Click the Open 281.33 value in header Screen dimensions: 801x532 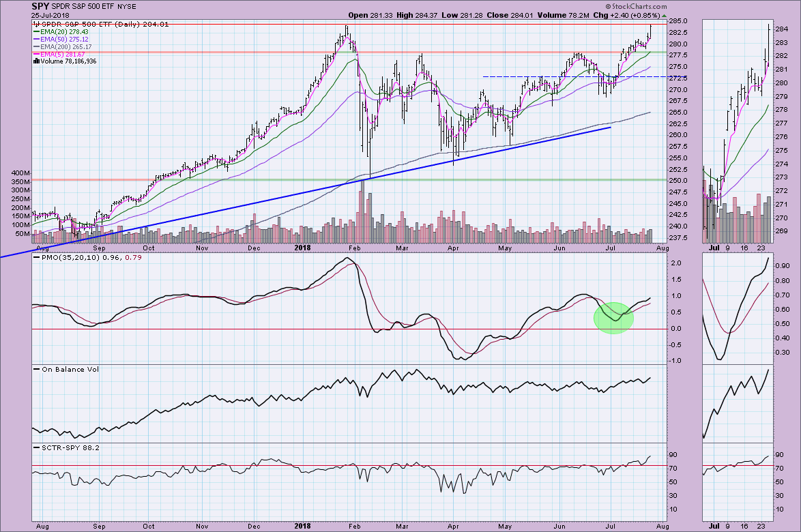pos(370,15)
